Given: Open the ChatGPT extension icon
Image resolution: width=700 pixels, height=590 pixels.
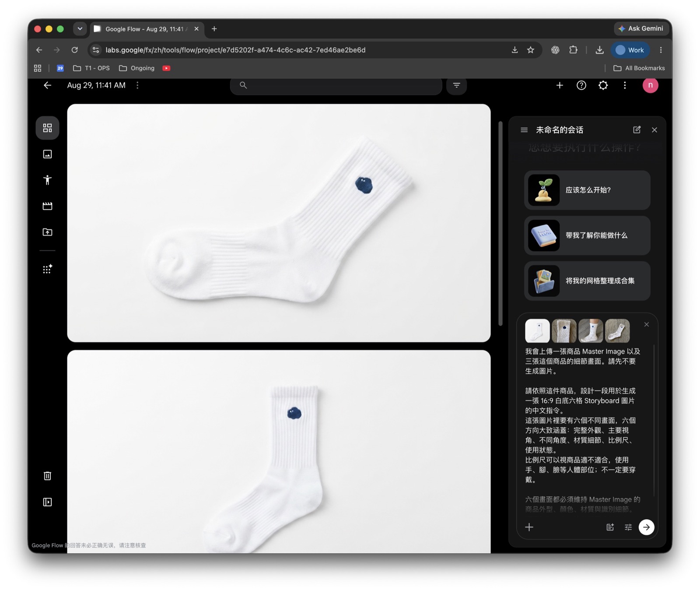Looking at the screenshot, I should [555, 50].
